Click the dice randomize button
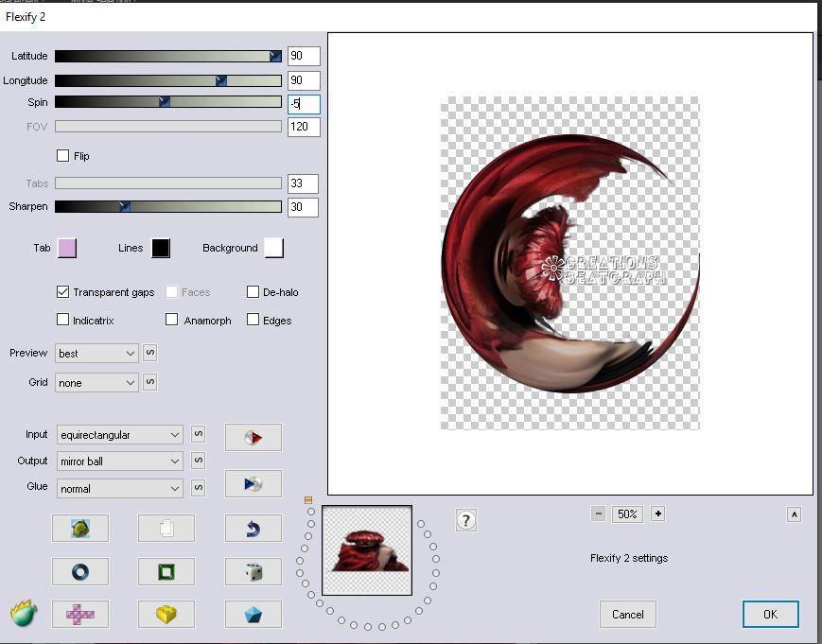The width and height of the screenshot is (822, 644). click(254, 571)
